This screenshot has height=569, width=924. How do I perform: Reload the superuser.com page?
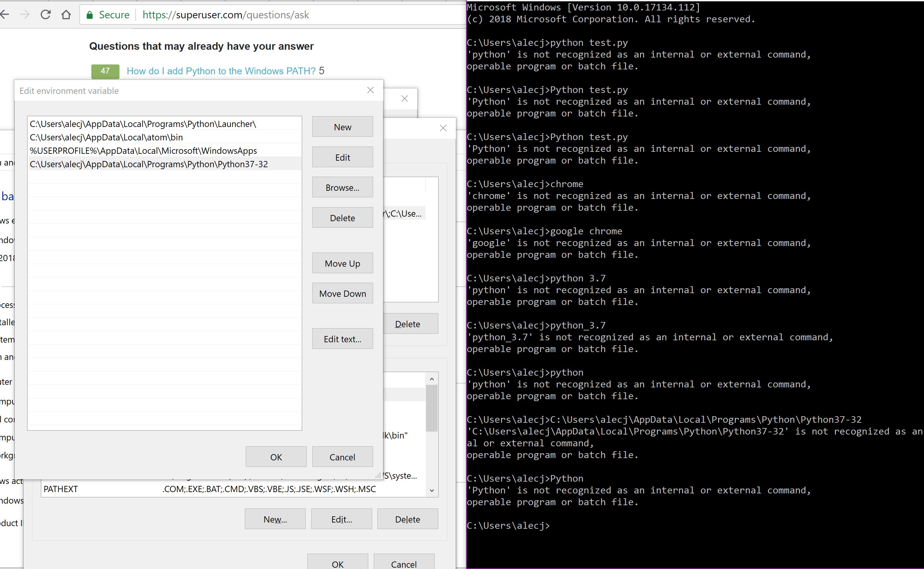point(45,15)
